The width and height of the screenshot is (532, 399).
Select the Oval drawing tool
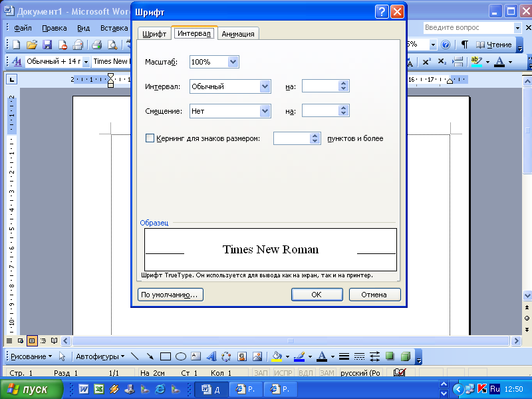(181, 356)
